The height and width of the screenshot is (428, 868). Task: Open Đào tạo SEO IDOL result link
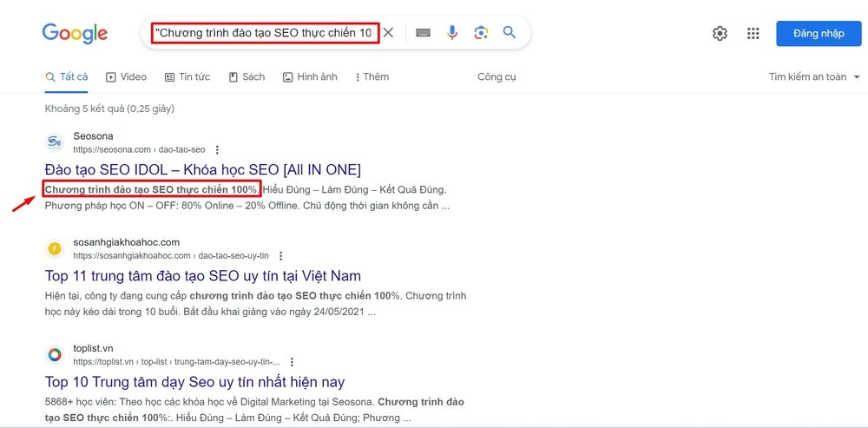202,169
